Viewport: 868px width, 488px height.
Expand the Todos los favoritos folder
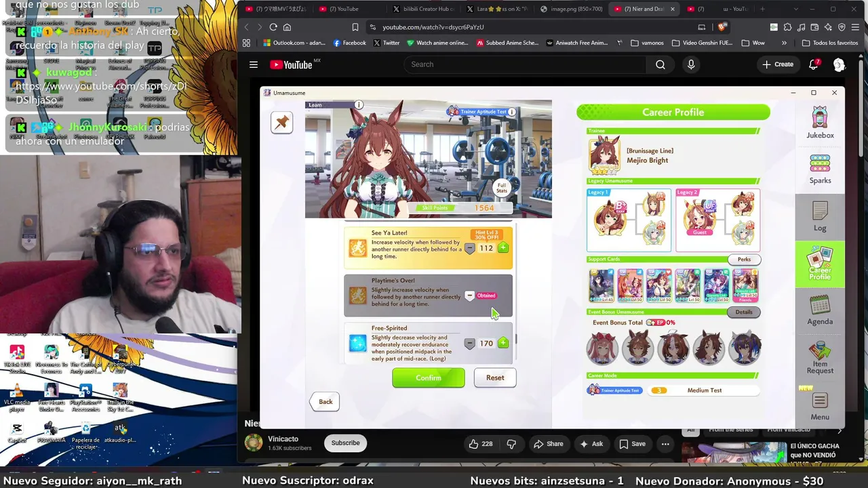pos(829,43)
